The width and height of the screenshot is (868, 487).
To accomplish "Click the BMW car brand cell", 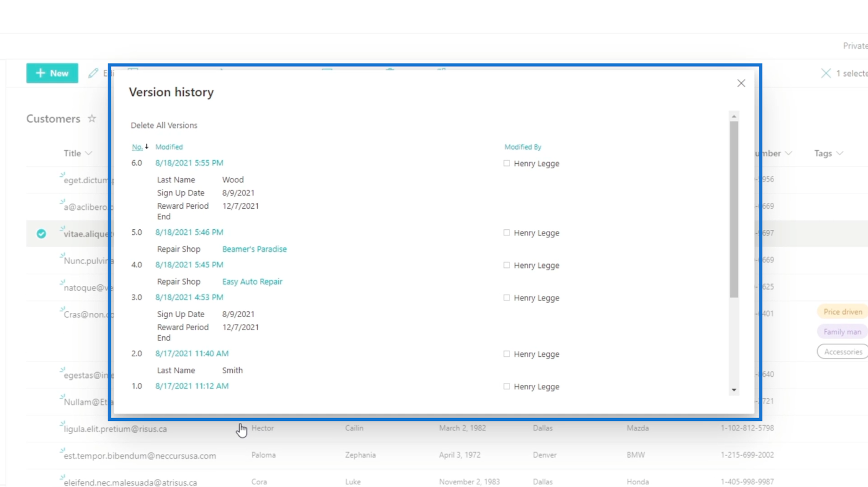I will [636, 455].
